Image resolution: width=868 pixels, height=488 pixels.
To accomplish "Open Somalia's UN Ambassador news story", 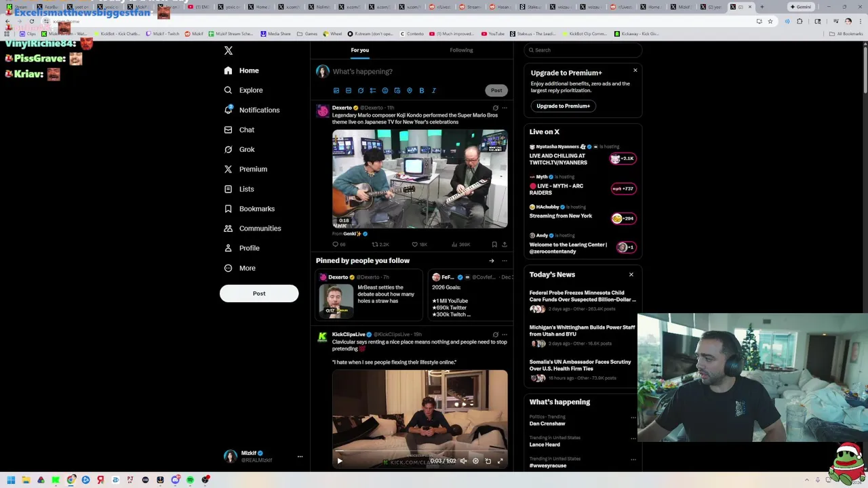I will (580, 365).
